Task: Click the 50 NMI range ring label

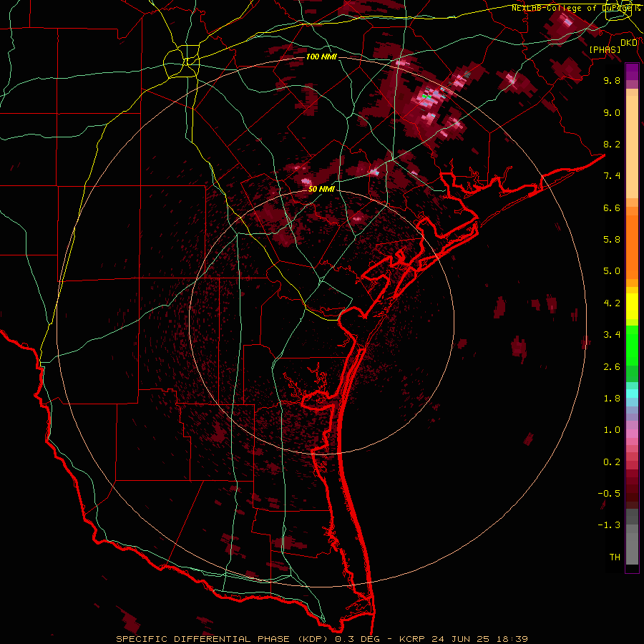Action: coord(321,190)
